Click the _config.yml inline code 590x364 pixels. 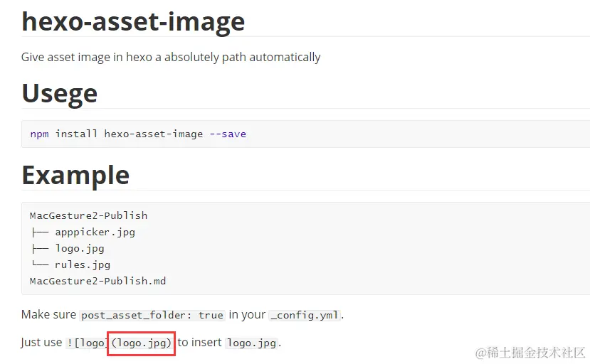[305, 315]
